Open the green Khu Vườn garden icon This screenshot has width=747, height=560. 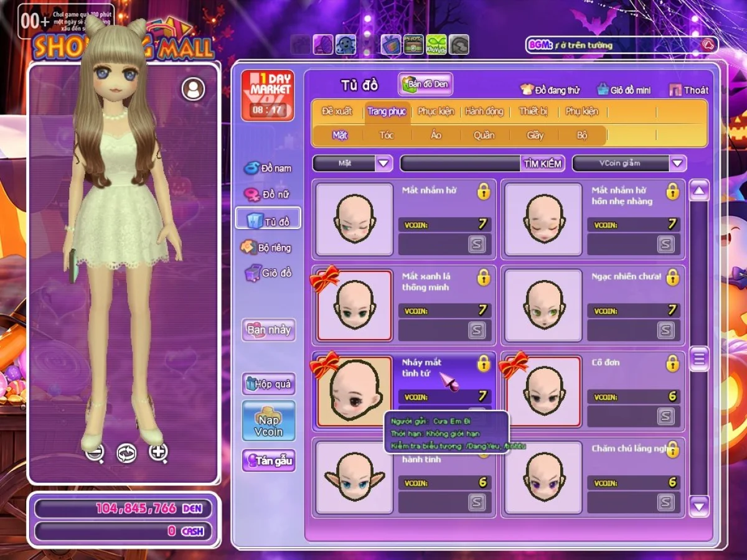(436, 45)
